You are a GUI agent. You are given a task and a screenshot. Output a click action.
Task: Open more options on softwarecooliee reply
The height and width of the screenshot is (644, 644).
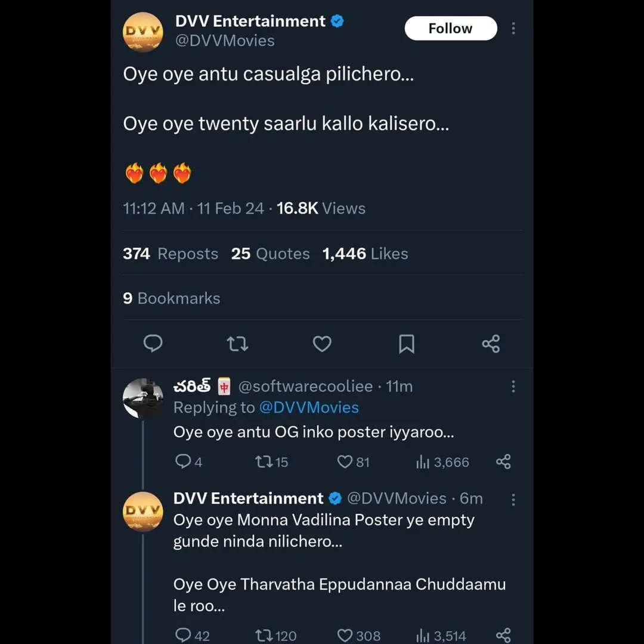coord(513,386)
